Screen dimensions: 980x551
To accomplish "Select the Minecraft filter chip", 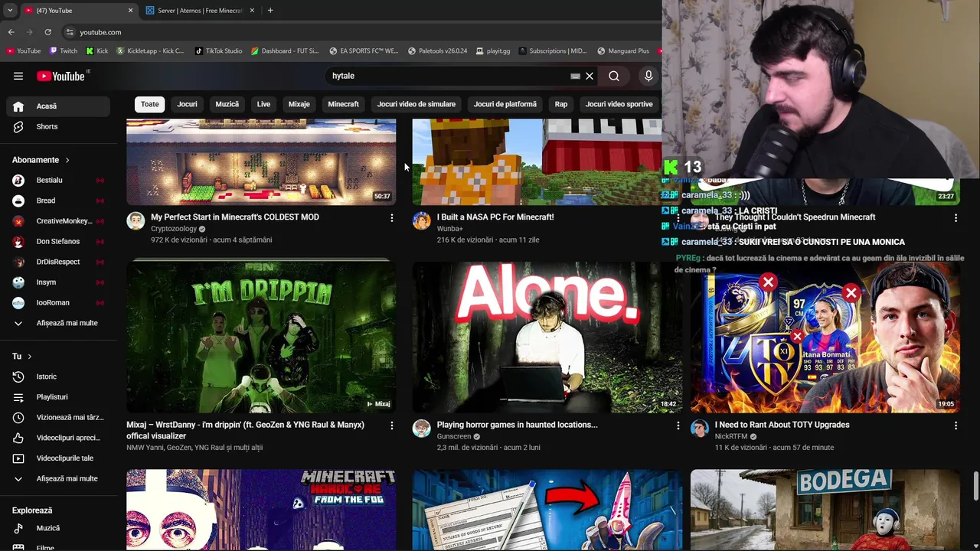I will (344, 104).
